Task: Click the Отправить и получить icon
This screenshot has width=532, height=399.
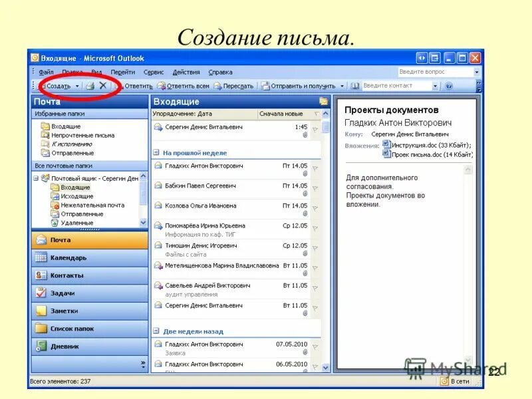Action: coord(266,86)
